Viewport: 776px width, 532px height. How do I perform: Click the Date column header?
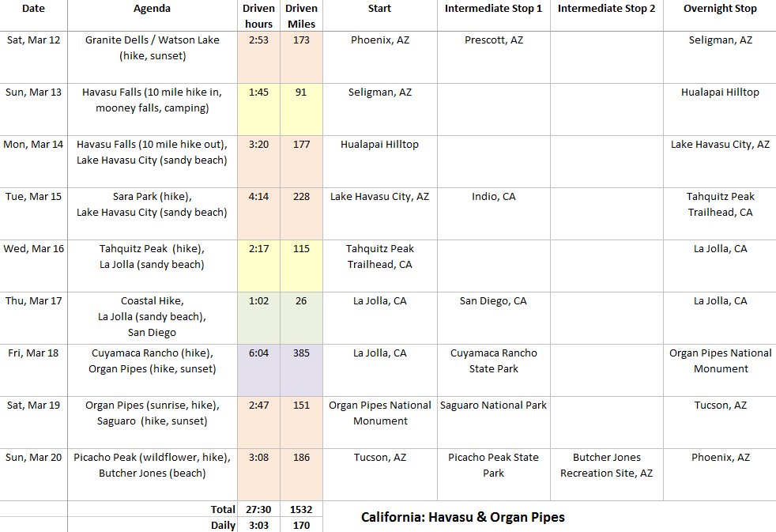click(x=33, y=9)
